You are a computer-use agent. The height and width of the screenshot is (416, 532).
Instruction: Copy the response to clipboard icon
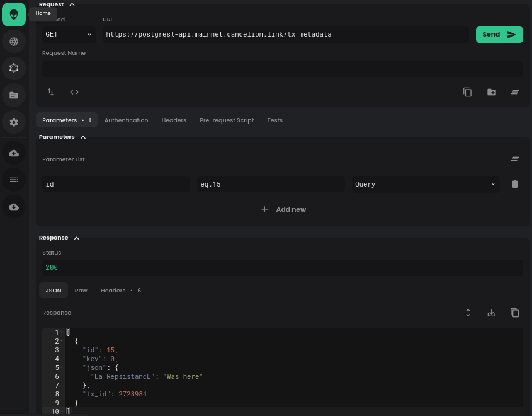coord(514,313)
